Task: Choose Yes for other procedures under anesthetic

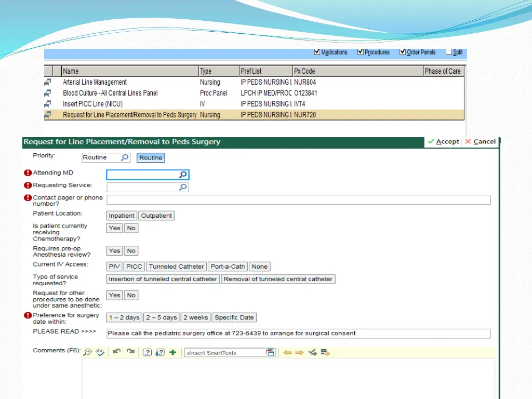Action: pos(114,296)
